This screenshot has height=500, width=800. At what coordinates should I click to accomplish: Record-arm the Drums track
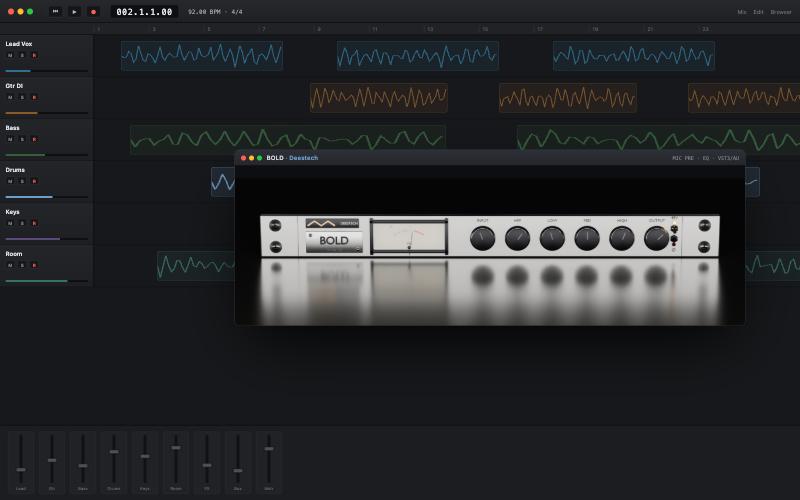click(x=34, y=181)
